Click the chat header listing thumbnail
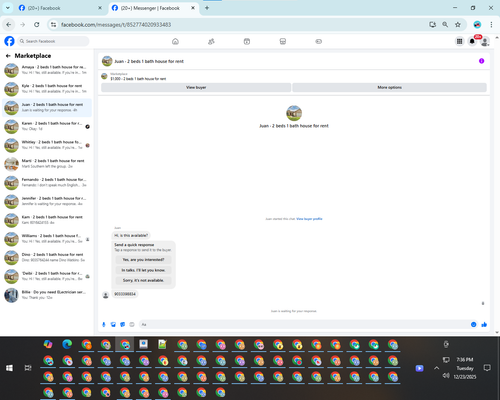The height and width of the screenshot is (400, 500). tap(107, 61)
